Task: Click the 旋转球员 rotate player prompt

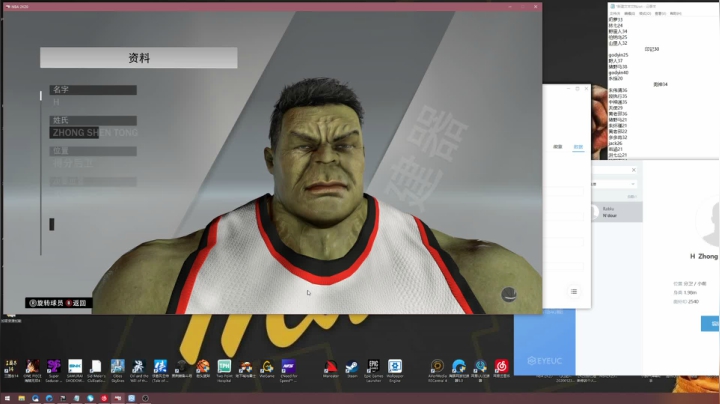Action: tap(46, 303)
